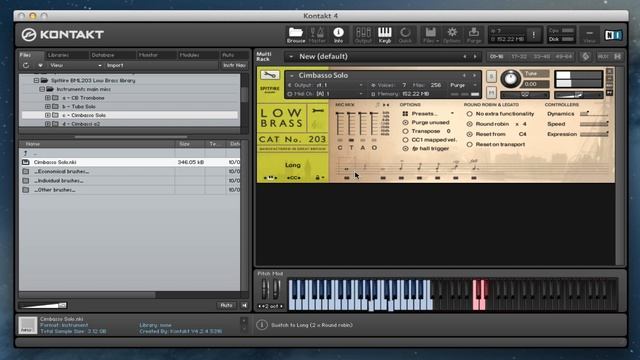Select rack page 17-32
Image resolution: width=640 pixels, height=360 pixels.
519,57
